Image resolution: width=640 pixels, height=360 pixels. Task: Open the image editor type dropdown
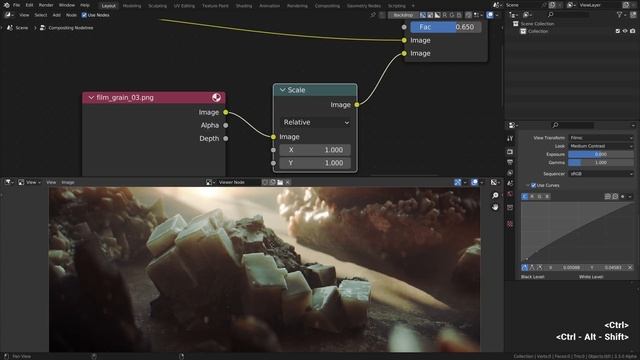click(8, 182)
